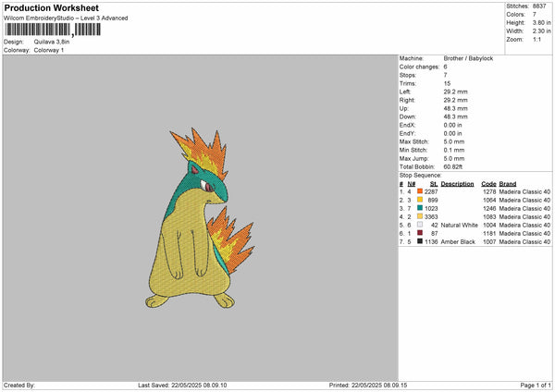Click the Min Stitch value 0.1 mm

pyautogui.click(x=454, y=150)
